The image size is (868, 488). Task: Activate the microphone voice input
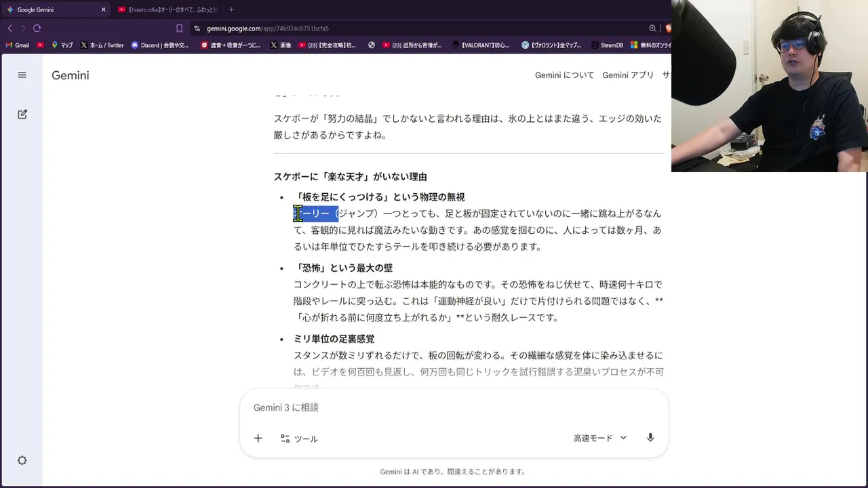650,438
